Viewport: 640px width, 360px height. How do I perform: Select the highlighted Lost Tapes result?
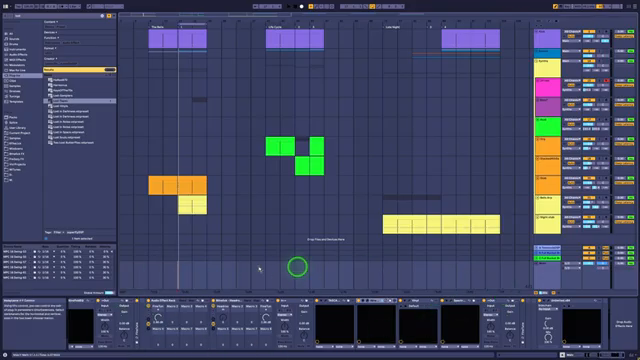(x=80, y=101)
